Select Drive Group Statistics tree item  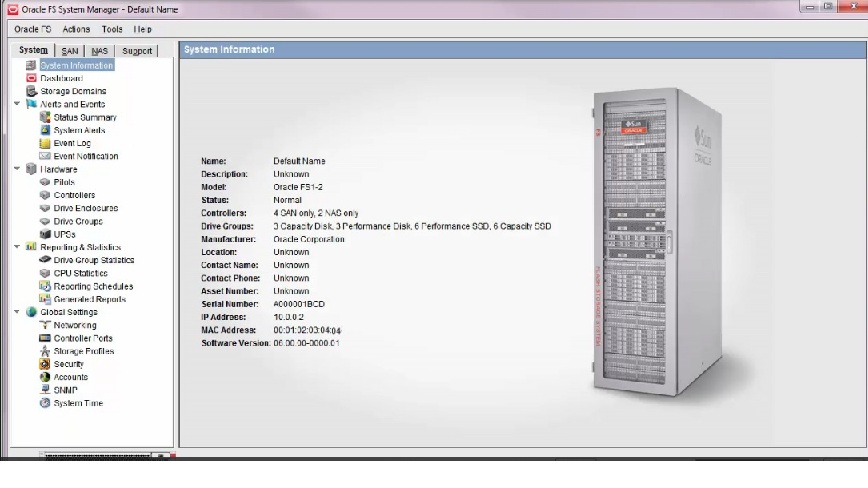(93, 260)
